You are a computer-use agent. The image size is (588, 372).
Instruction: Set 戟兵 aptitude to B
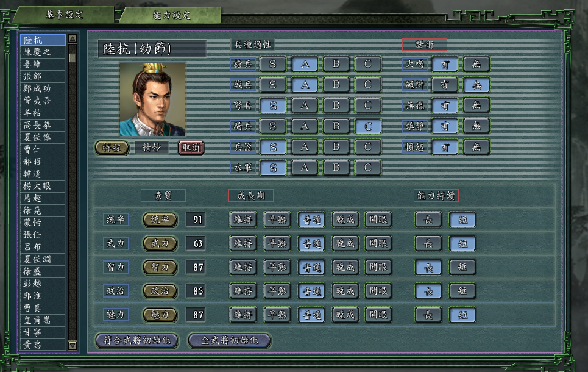336,85
